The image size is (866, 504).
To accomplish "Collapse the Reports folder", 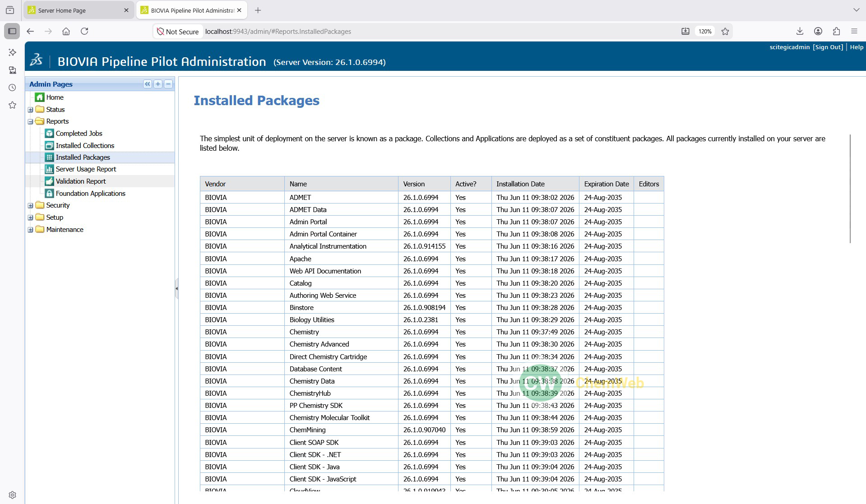I will tap(30, 121).
